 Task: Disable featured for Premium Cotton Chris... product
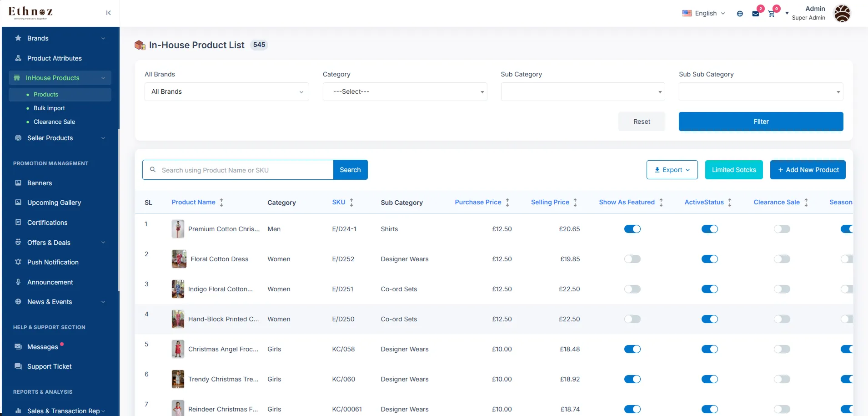(x=632, y=229)
